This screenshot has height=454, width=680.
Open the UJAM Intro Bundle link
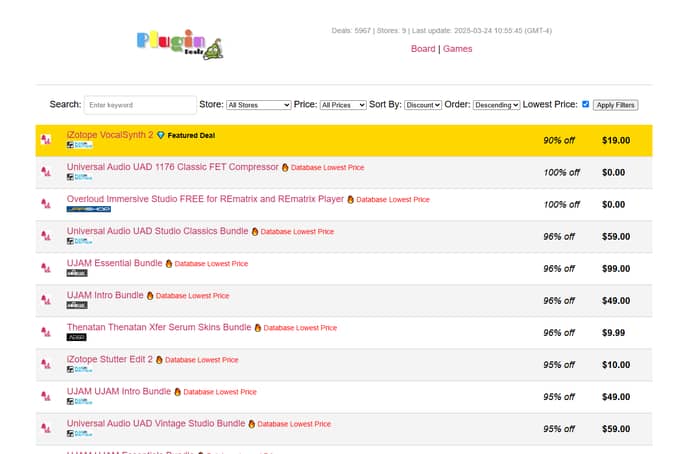point(105,295)
